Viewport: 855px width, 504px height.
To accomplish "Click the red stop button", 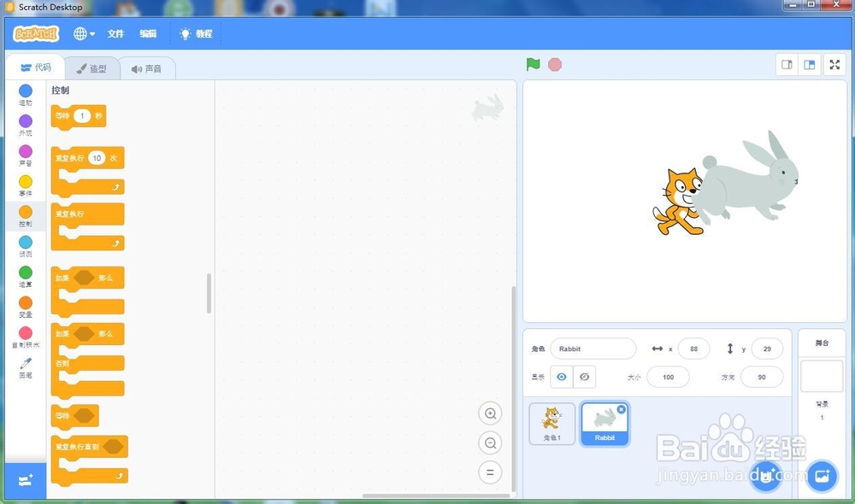I will click(x=555, y=64).
